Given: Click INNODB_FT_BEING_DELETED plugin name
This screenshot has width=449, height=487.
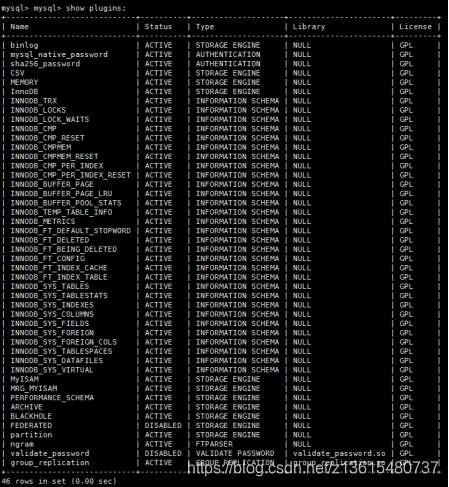Looking at the screenshot, I should tap(64, 249).
